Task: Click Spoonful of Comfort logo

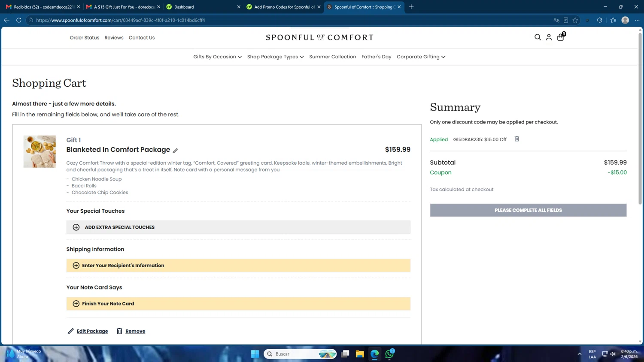Action: tap(319, 37)
